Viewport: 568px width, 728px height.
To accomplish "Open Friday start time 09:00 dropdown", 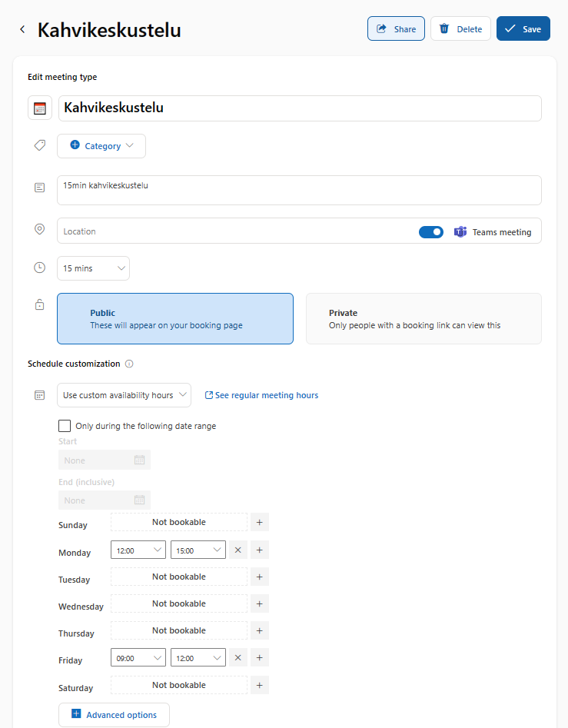I will coord(138,658).
